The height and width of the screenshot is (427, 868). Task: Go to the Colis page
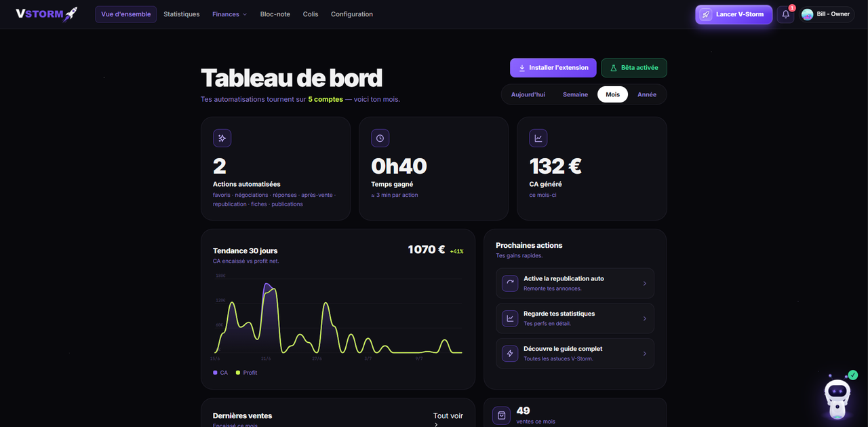[x=311, y=14]
